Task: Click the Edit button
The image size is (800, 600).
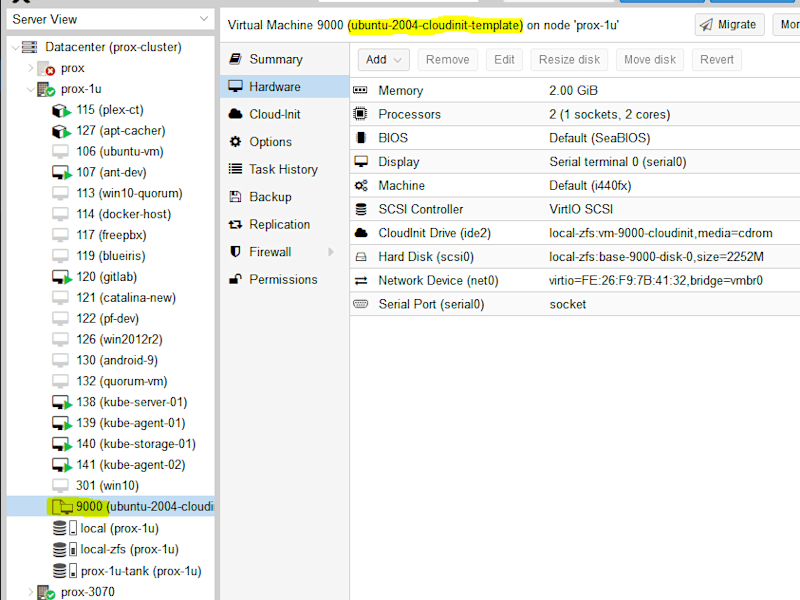Action: 504,60
